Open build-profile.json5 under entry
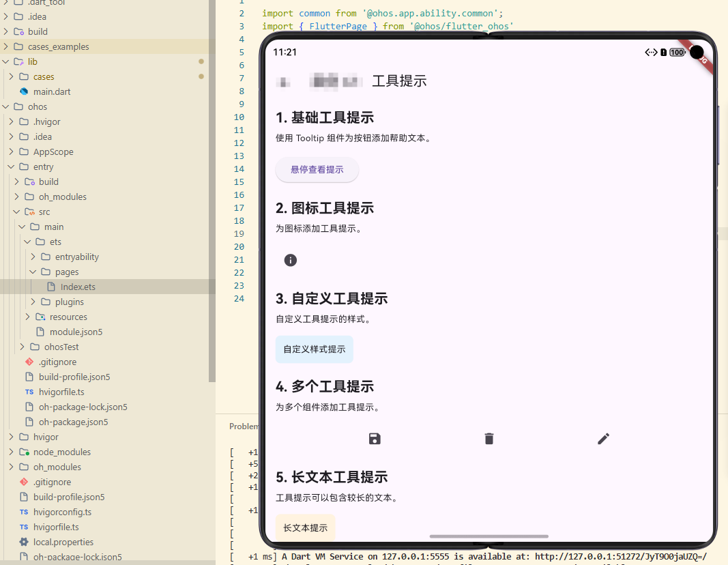The width and height of the screenshot is (728, 565). (x=74, y=377)
